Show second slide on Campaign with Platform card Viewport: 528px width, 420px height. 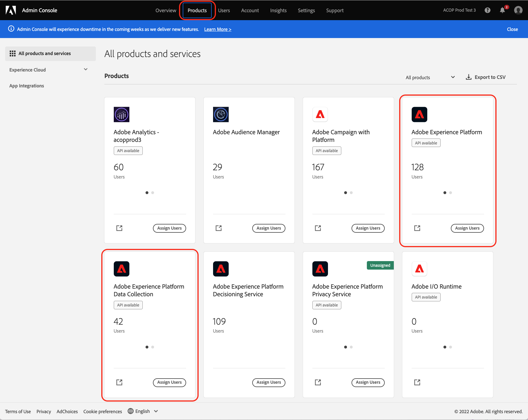coord(351,193)
